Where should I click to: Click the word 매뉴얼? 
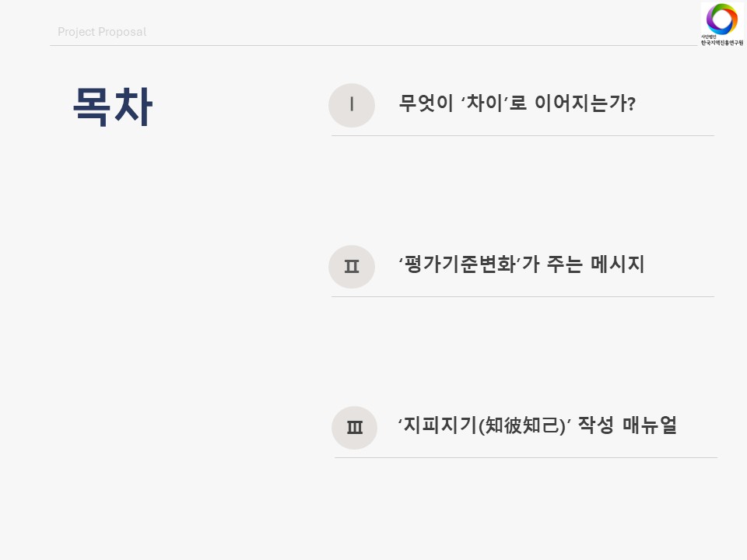pos(650,425)
